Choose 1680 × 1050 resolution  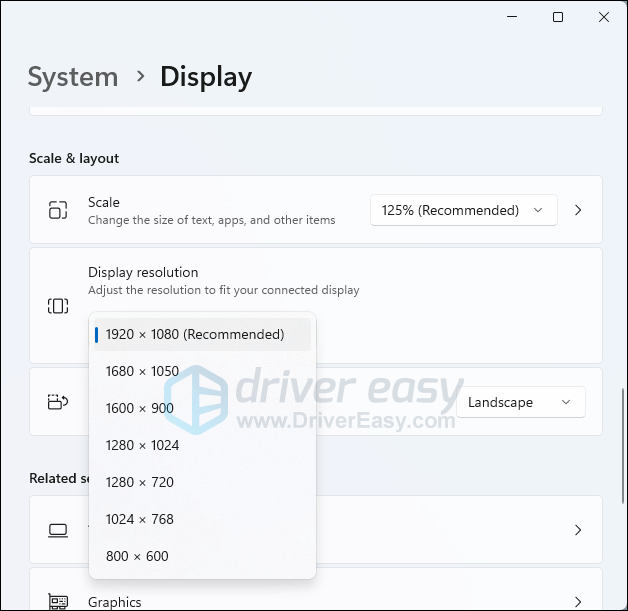pyautogui.click(x=142, y=371)
